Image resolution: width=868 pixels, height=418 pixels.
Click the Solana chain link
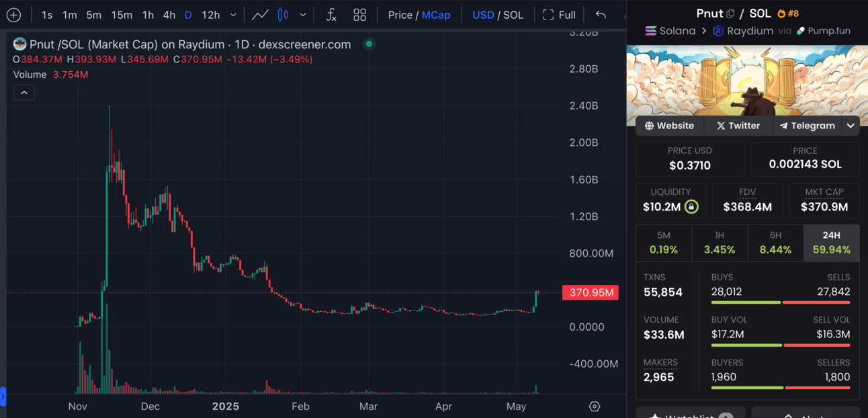pyautogui.click(x=670, y=31)
